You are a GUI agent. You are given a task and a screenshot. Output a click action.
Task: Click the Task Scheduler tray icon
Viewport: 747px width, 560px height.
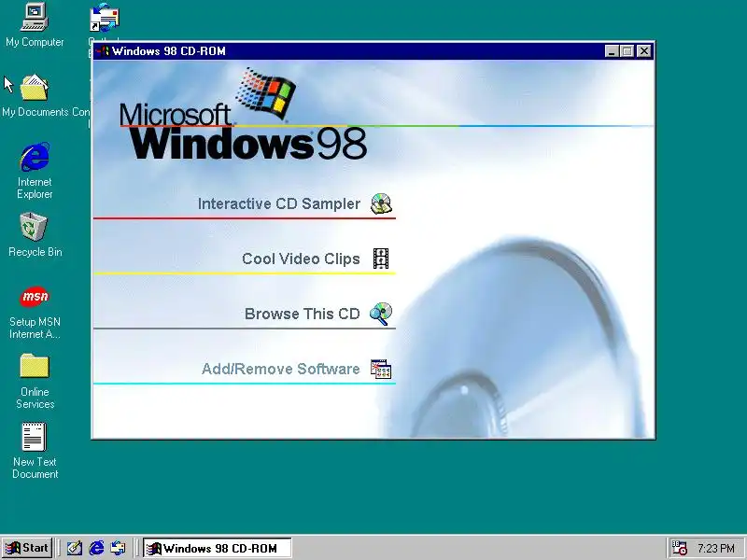(x=679, y=548)
